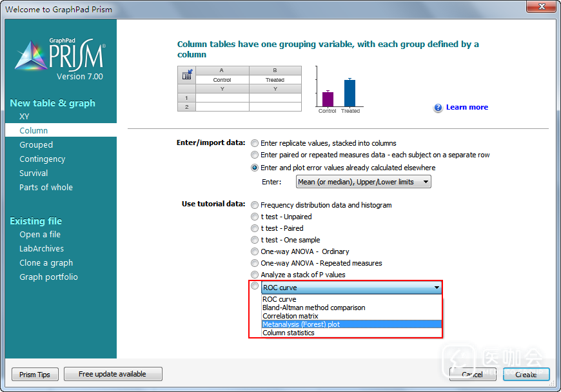The height and width of the screenshot is (392, 561).
Task: Click the blue Learn more help icon
Action: [438, 108]
